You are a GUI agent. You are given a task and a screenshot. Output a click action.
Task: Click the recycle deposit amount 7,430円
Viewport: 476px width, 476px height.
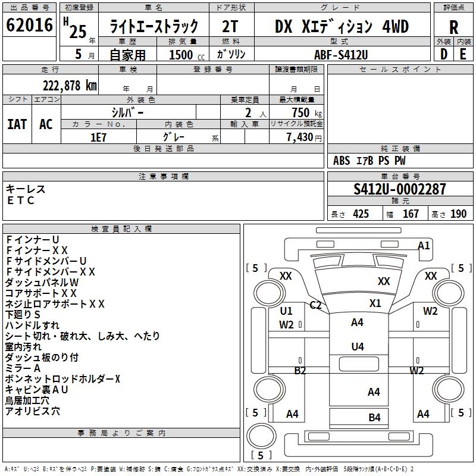pyautogui.click(x=303, y=137)
